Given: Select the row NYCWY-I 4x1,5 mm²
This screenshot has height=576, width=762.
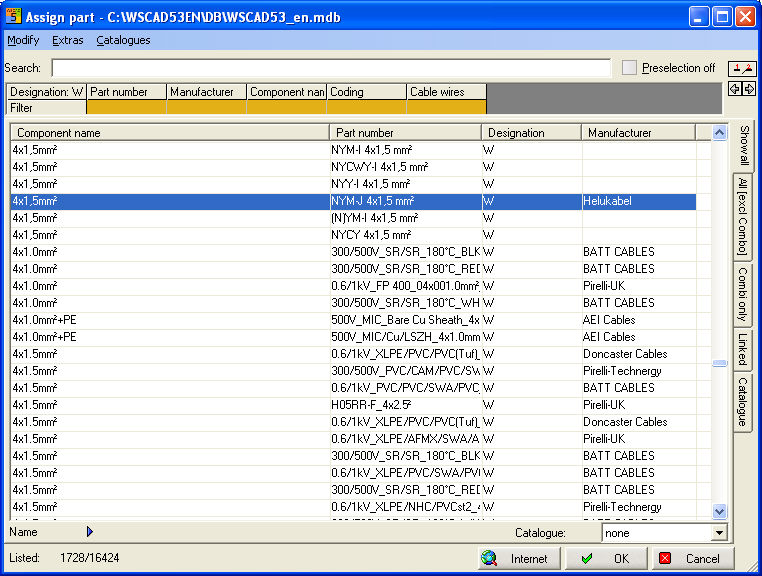Looking at the screenshot, I should (x=353, y=167).
